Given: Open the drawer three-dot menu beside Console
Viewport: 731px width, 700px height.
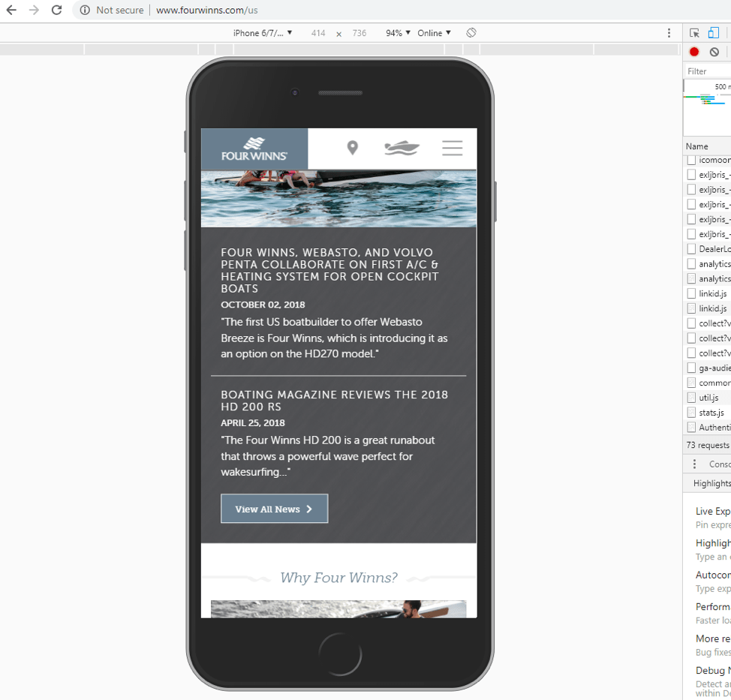Looking at the screenshot, I should [x=694, y=464].
